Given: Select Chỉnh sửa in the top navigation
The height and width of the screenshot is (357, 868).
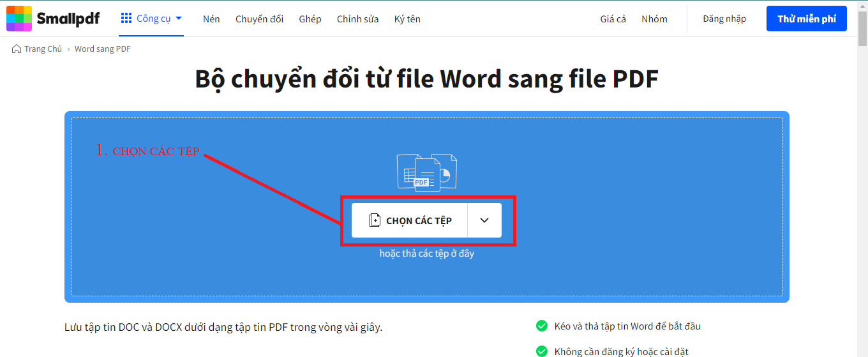Looking at the screenshot, I should point(357,19).
